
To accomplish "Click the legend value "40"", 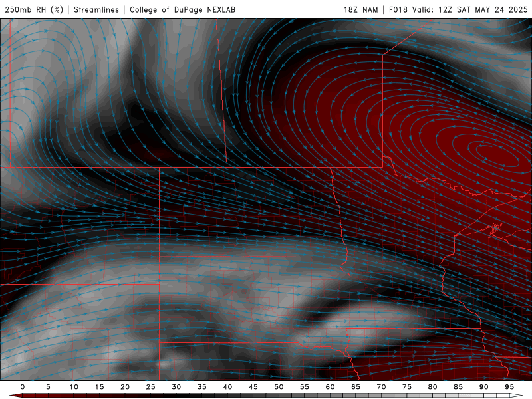I will pos(227,387).
